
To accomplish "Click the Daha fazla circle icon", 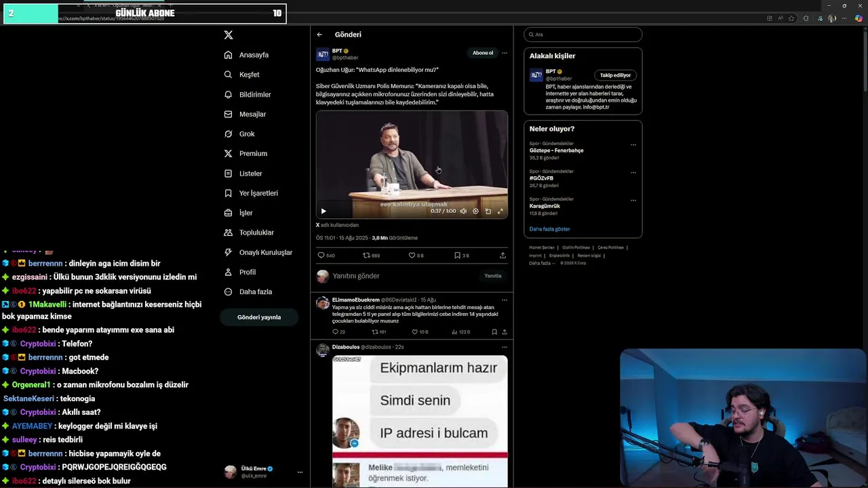I will tap(229, 291).
